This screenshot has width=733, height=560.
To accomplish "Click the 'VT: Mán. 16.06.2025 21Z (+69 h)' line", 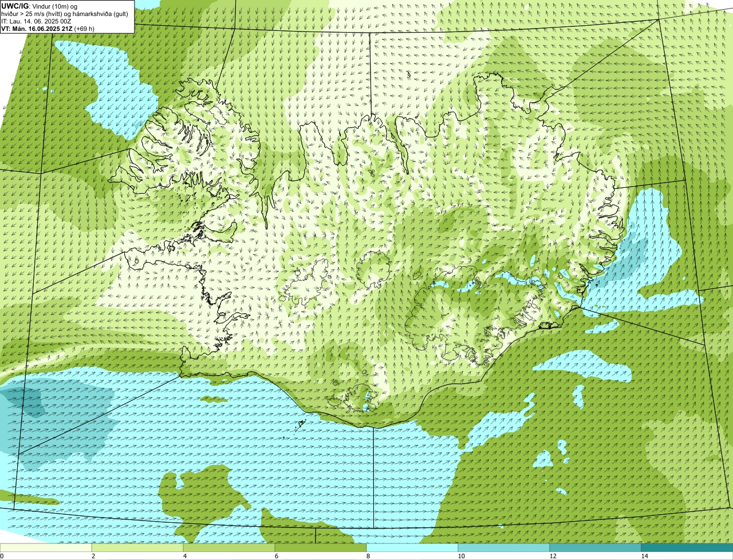I will pyautogui.click(x=48, y=29).
